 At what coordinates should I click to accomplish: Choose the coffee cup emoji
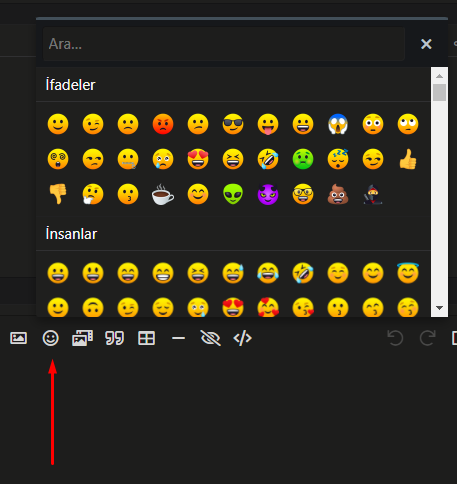163,194
